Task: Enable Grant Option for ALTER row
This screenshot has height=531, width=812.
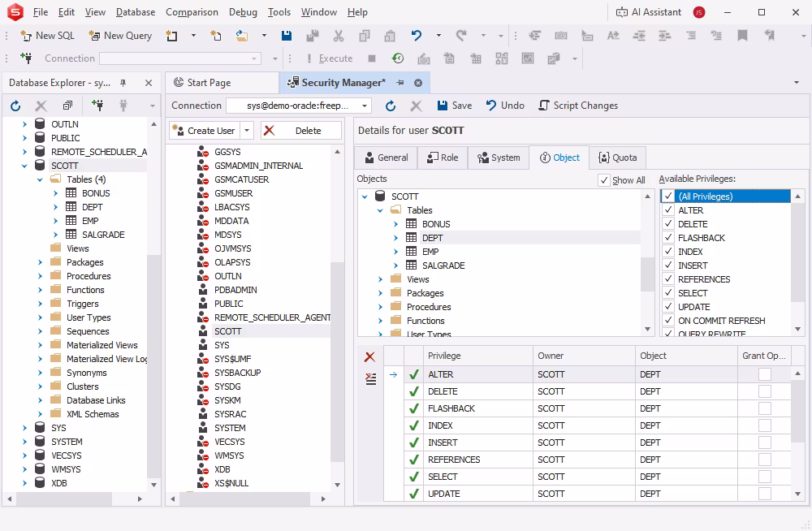Action: [x=764, y=374]
